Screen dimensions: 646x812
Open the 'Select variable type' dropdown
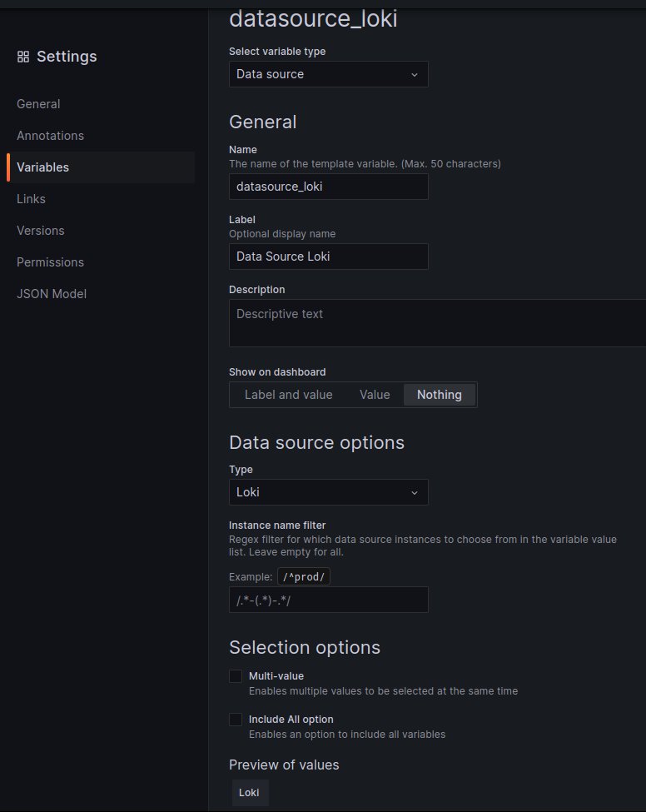click(329, 75)
